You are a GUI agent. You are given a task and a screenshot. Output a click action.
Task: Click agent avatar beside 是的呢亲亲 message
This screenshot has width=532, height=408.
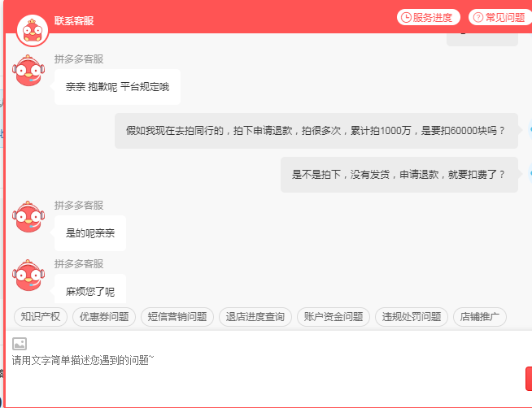coord(28,217)
